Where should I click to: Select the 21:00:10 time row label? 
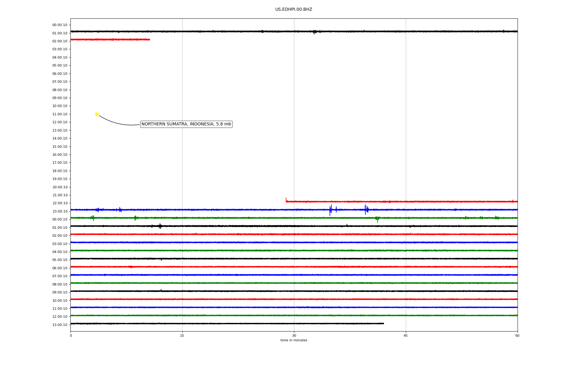coord(60,195)
